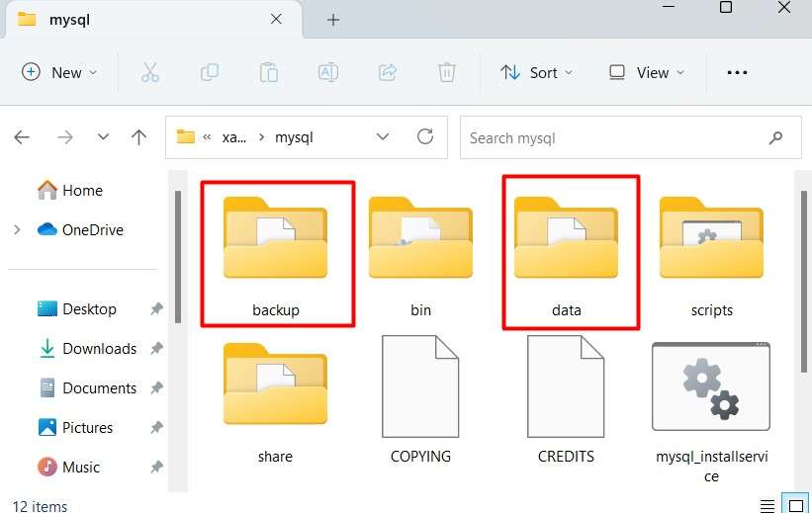Select the share folder
Viewport: 812px width, 513px height.
[x=276, y=402]
